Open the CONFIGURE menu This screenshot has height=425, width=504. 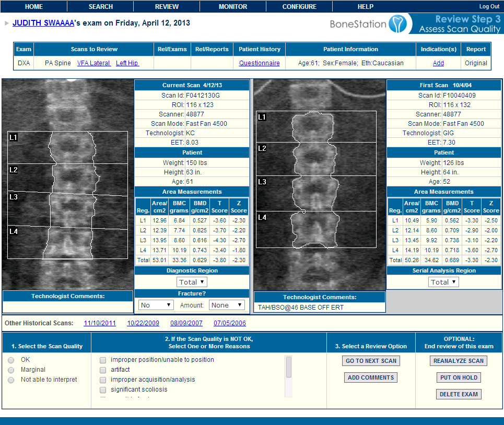[299, 7]
